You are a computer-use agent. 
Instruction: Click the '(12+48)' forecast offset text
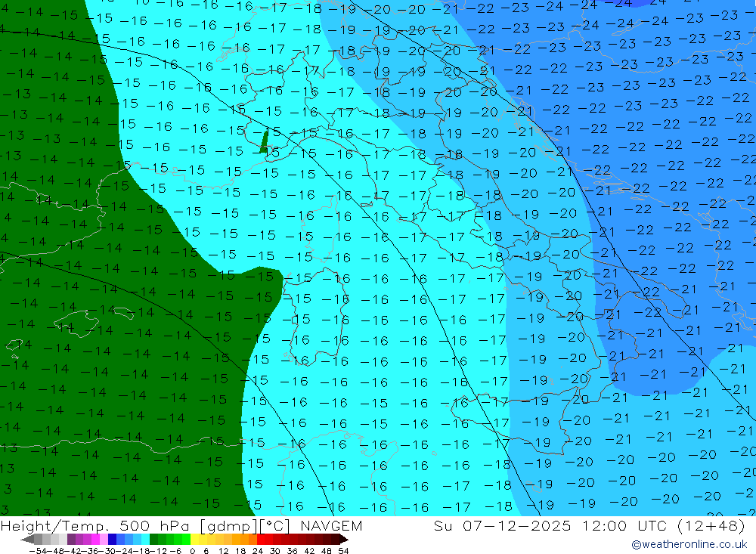tap(711, 526)
